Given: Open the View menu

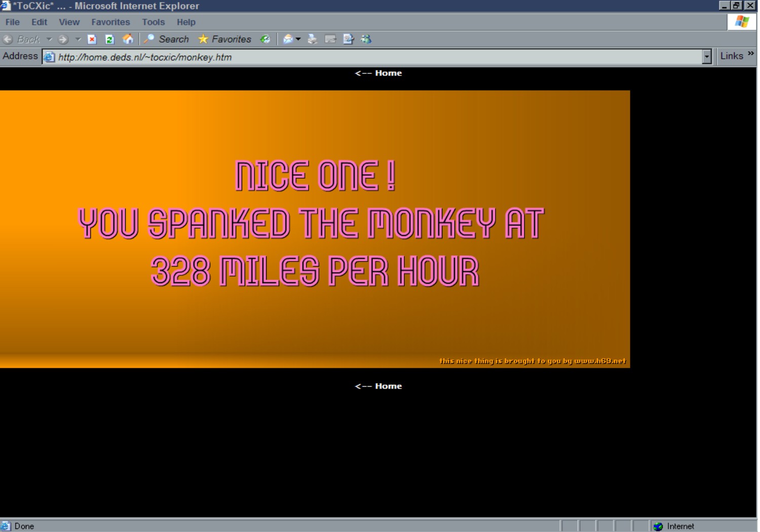Looking at the screenshot, I should pos(69,22).
